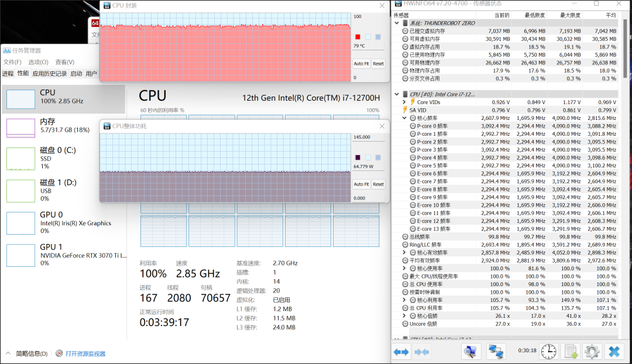
Task: Select 磁盘 1 (D:) in the performance sidebar
Action: (x=64, y=190)
